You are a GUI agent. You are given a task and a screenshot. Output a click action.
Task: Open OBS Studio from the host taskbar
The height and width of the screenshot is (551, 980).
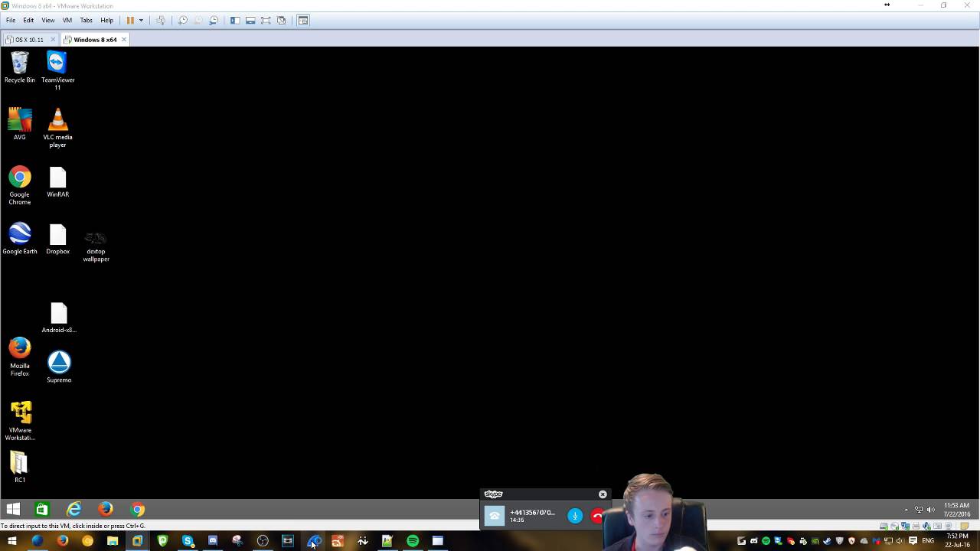(263, 541)
